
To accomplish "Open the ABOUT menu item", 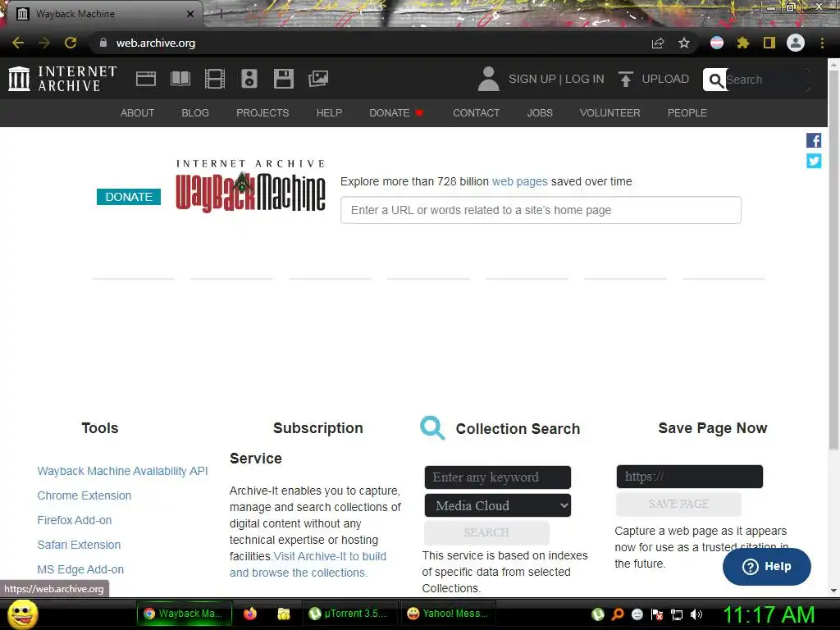I will coord(137,113).
